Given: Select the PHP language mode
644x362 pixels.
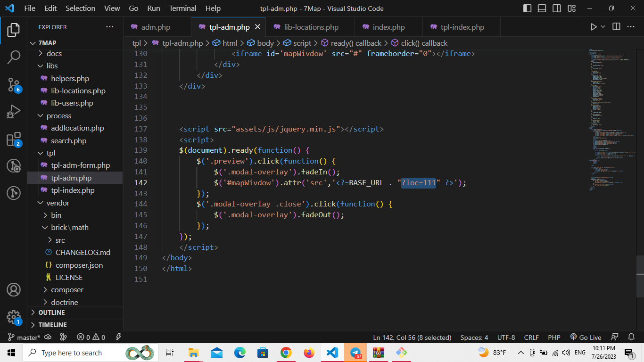Looking at the screenshot, I should click(554, 337).
